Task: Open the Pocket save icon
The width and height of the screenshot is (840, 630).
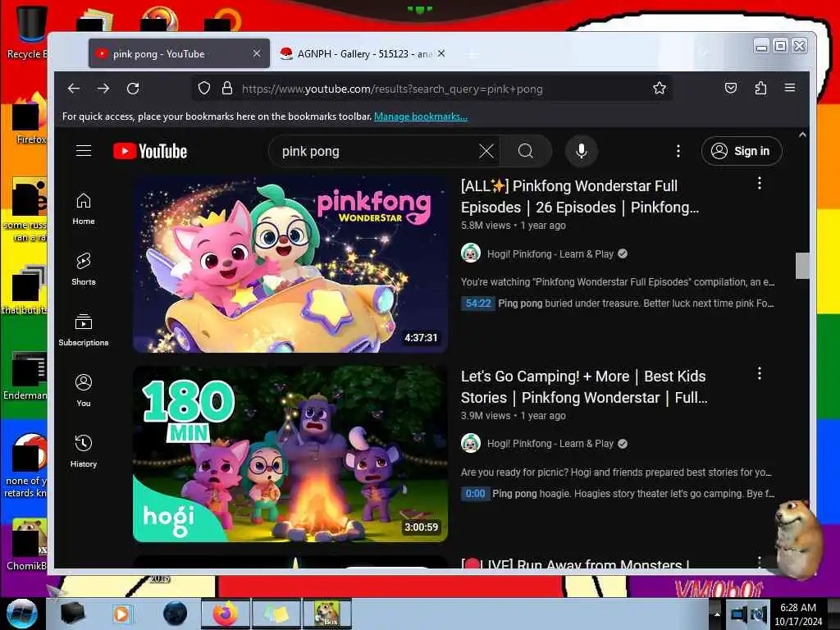Action: (731, 88)
